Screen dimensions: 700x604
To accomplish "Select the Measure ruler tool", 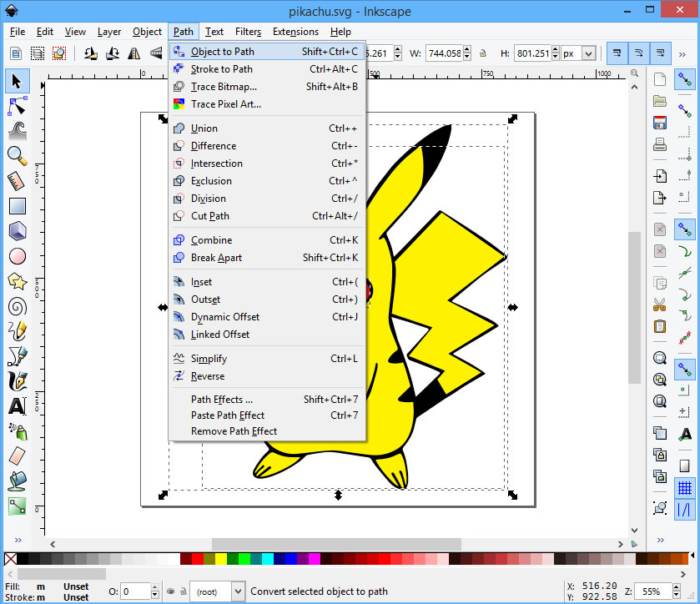I will (17, 181).
